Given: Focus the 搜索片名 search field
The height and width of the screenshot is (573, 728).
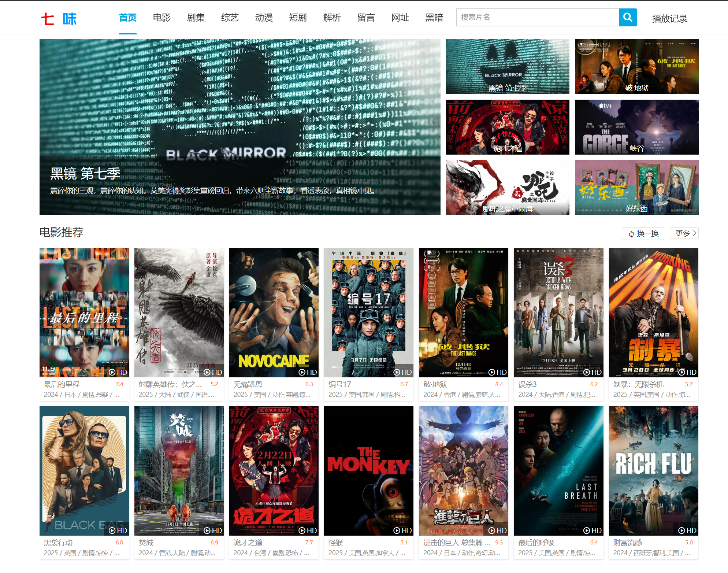Looking at the screenshot, I should [538, 17].
